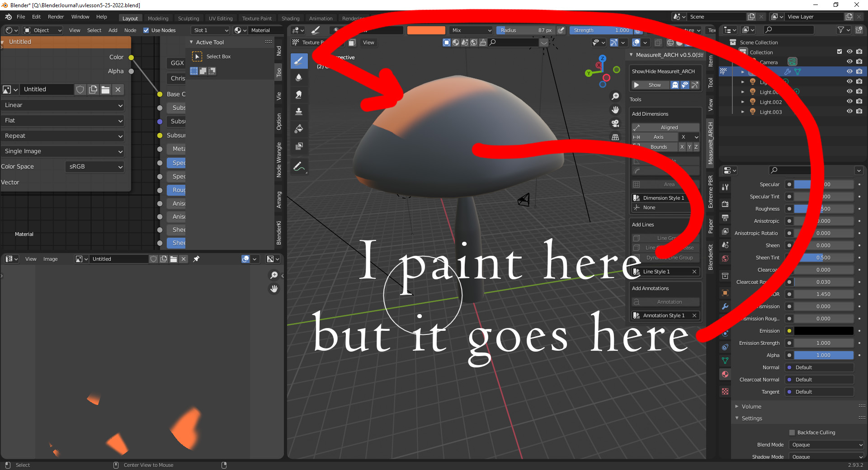Screen dimensions: 868x470
Task: Activate the Clone brush tool
Action: coord(299,111)
